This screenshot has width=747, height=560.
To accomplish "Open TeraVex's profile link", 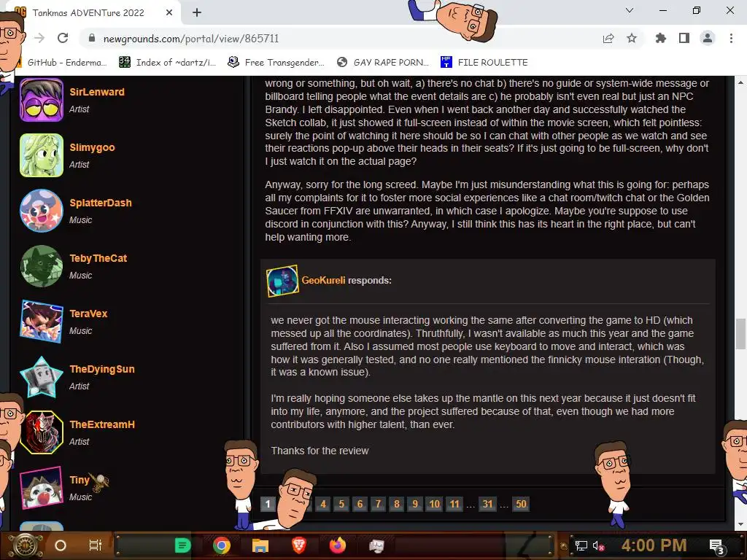I will point(88,314).
